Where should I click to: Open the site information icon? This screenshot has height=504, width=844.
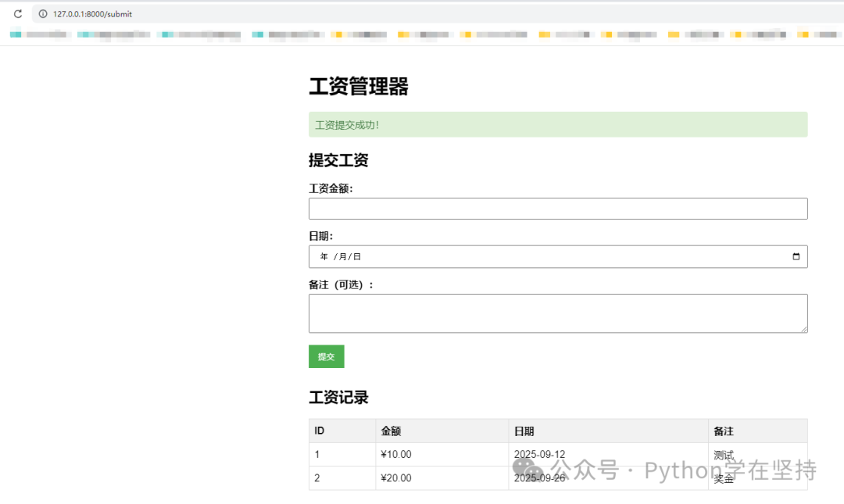coord(43,14)
